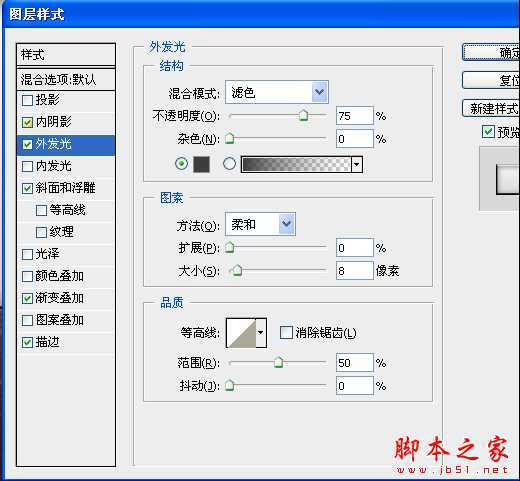This screenshot has height=481, width=520.
Task: Click the 扩展 spread value field
Action: pyautogui.click(x=355, y=248)
